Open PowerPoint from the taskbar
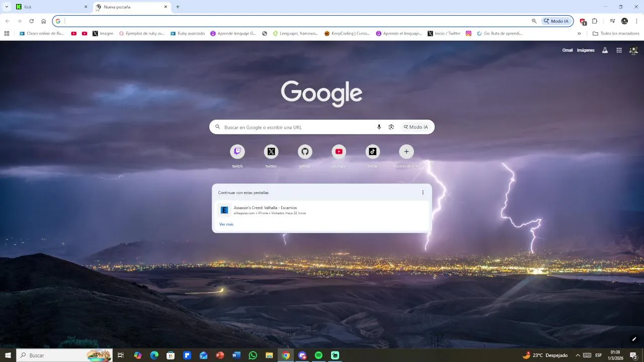This screenshot has height=362, width=644. [220, 355]
